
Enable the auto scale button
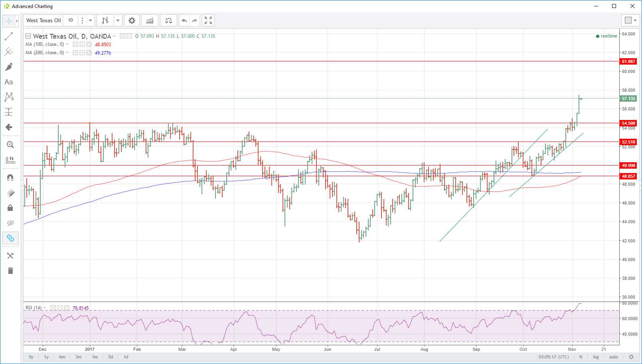(x=613, y=357)
